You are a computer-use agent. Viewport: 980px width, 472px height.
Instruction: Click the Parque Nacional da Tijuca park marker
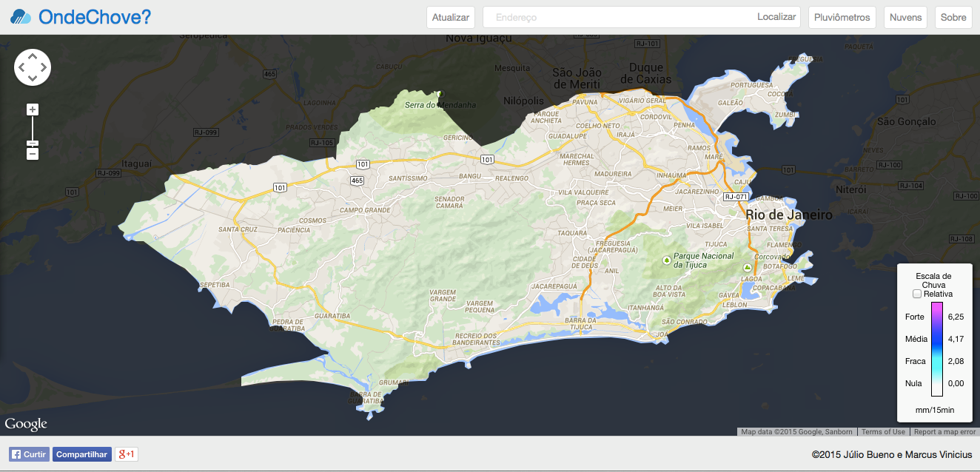click(x=667, y=260)
